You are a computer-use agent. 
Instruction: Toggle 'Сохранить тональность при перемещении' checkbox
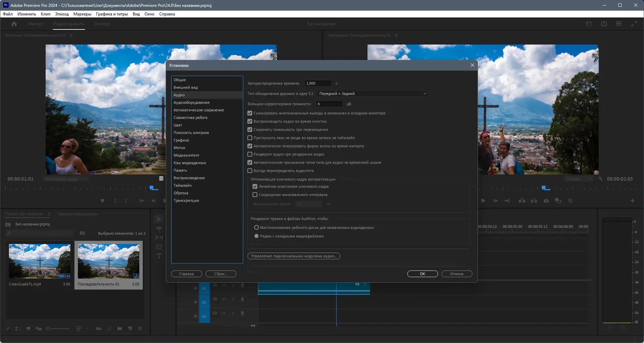(x=250, y=130)
